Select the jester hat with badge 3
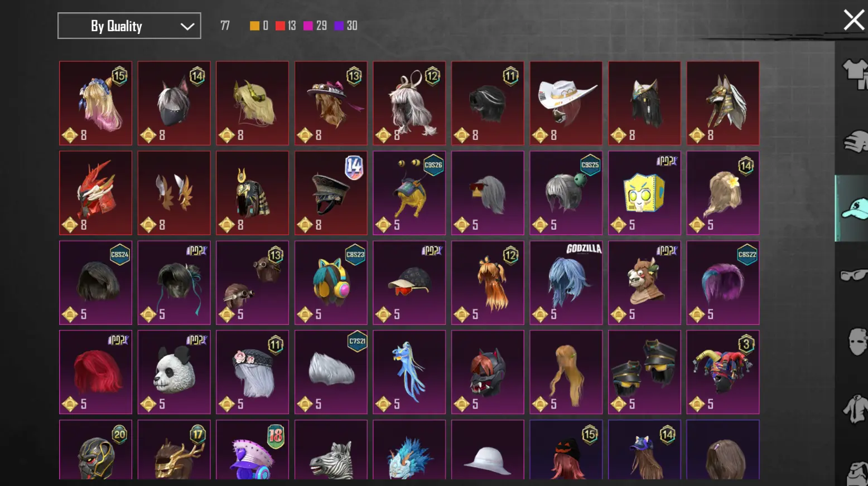The width and height of the screenshot is (868, 486). [x=723, y=372]
